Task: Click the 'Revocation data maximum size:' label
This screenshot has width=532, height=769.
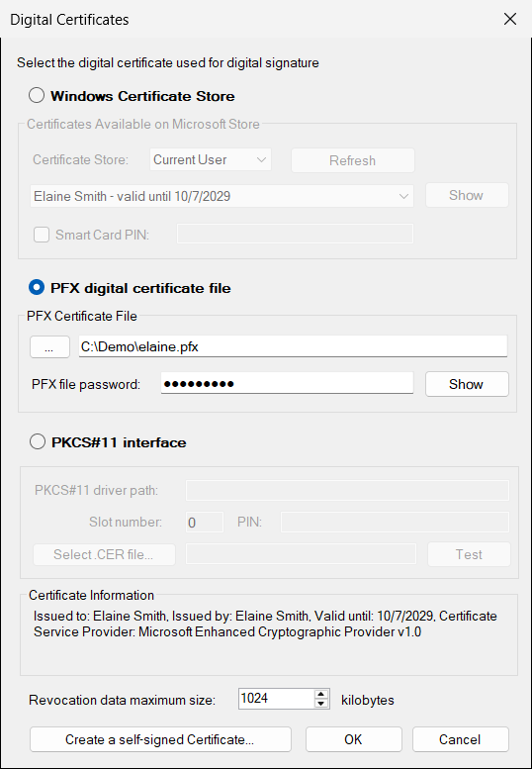Action: [123, 700]
